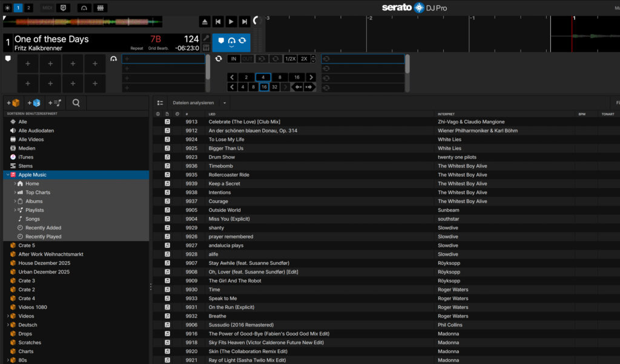Activate the OUT loop toggle
The height and width of the screenshot is (364, 620).
coord(248,59)
